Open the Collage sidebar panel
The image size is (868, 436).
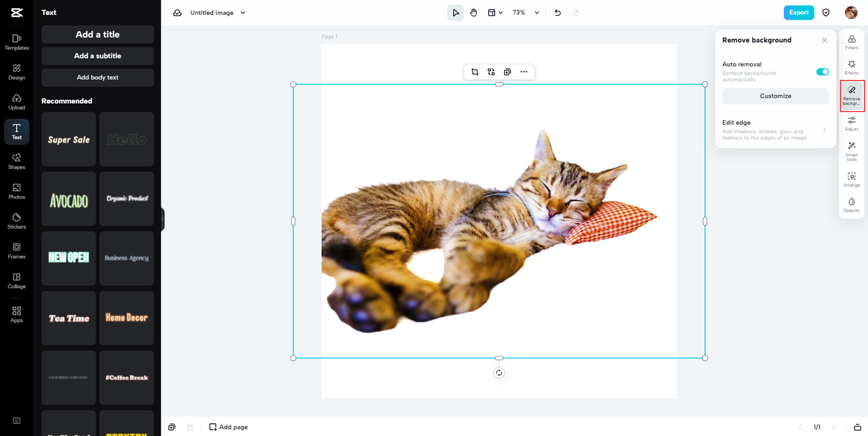pyautogui.click(x=16, y=281)
